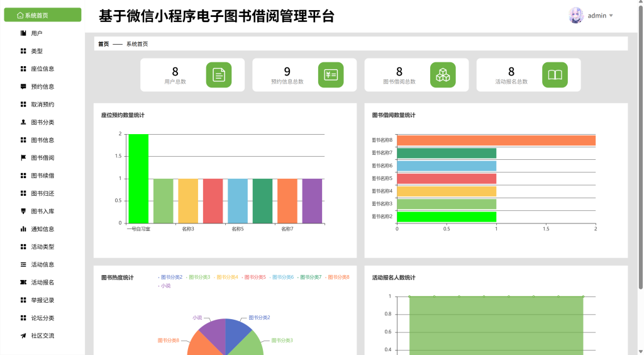Open the 系统首页 home menu item
This screenshot has width=644, height=355.
pyautogui.click(x=43, y=15)
